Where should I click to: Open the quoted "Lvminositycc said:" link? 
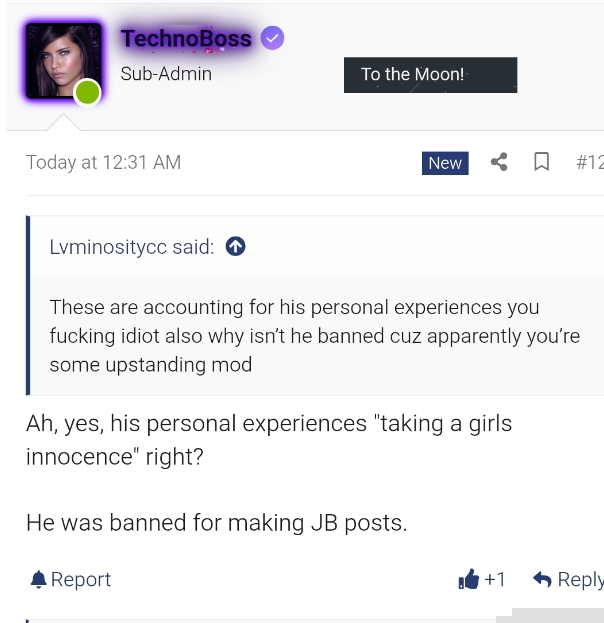click(131, 247)
